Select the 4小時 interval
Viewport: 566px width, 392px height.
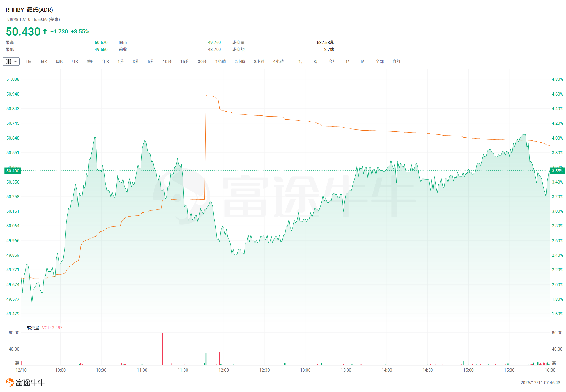click(x=278, y=61)
